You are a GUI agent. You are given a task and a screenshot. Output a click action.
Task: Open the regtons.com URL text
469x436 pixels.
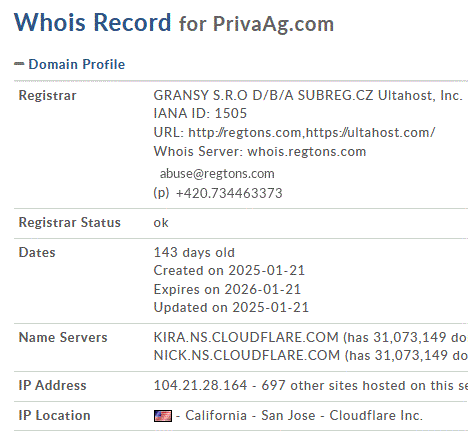pos(245,133)
